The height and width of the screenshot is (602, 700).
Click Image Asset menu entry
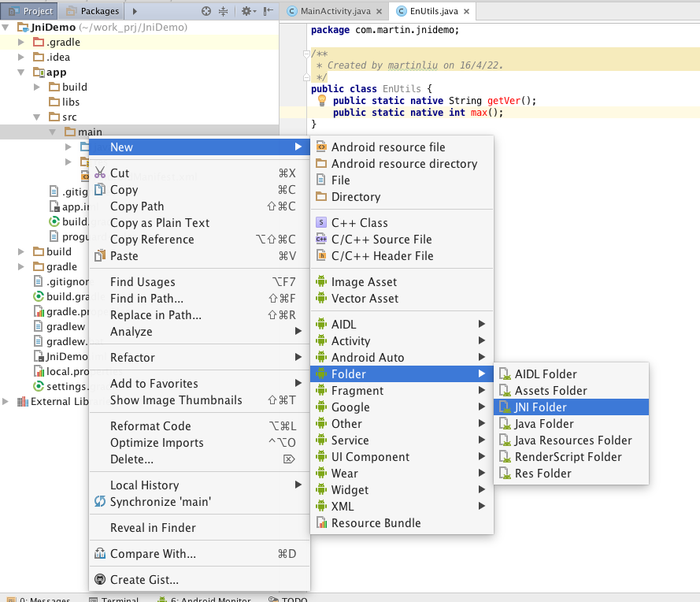coord(364,282)
